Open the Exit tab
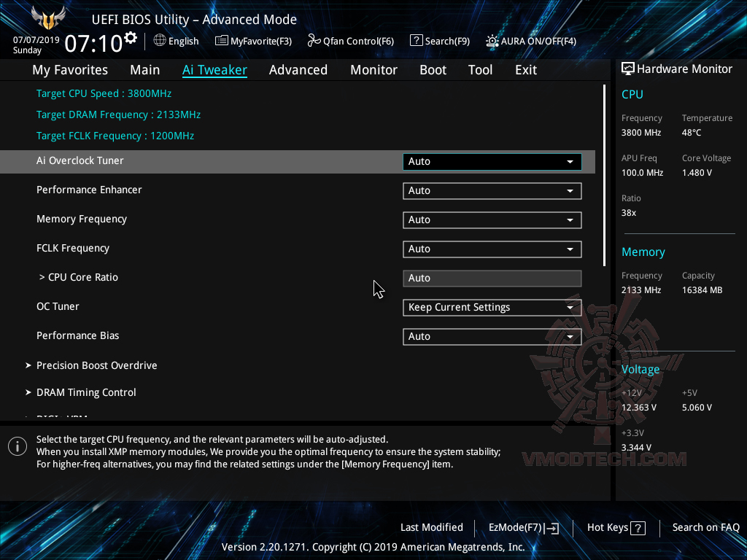 click(x=526, y=70)
